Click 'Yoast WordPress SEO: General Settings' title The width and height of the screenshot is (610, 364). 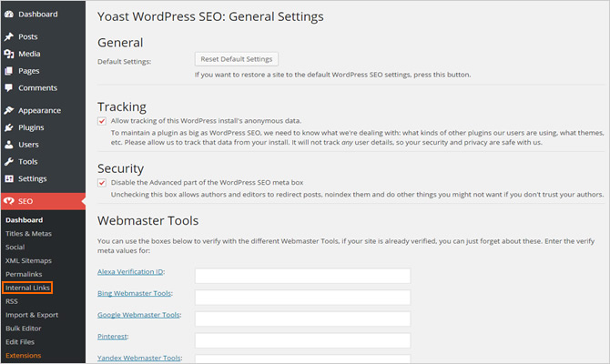210,16
